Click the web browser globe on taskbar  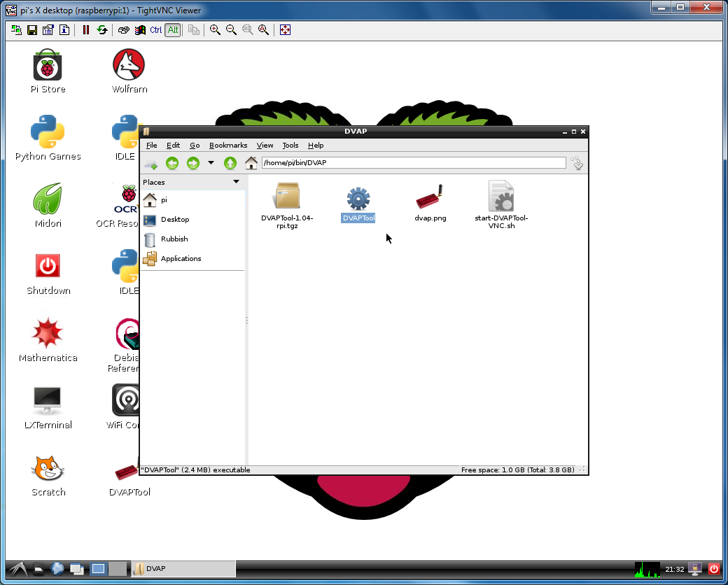point(57,569)
